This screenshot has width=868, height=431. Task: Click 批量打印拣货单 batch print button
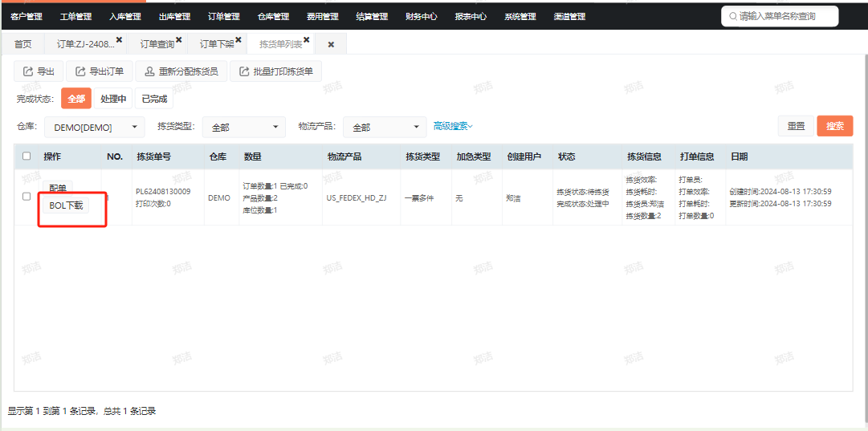pyautogui.click(x=275, y=71)
